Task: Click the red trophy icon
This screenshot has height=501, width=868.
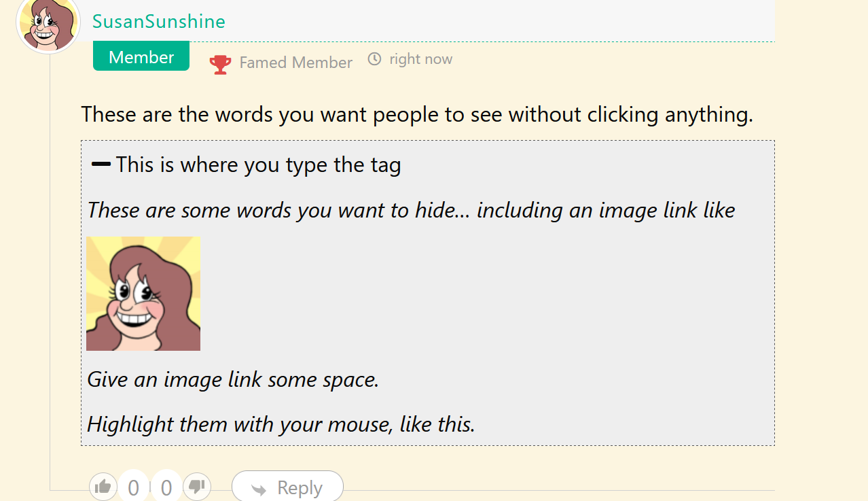Action: (x=220, y=64)
